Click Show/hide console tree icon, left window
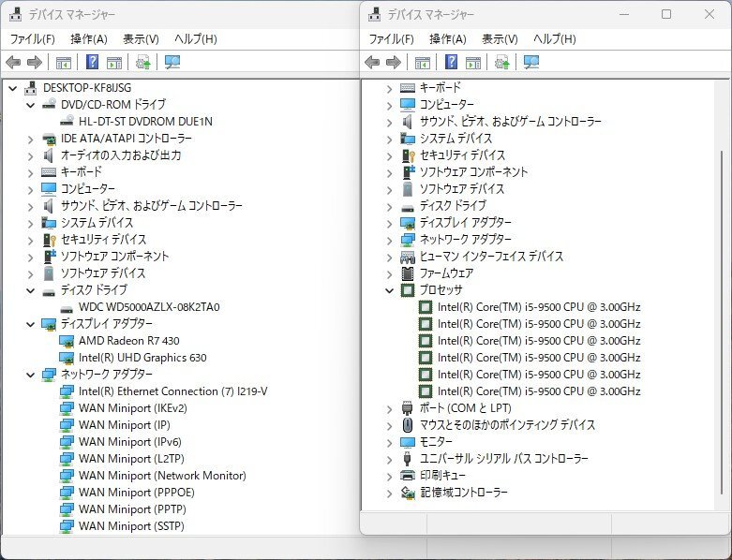732x560 pixels. pos(64,63)
